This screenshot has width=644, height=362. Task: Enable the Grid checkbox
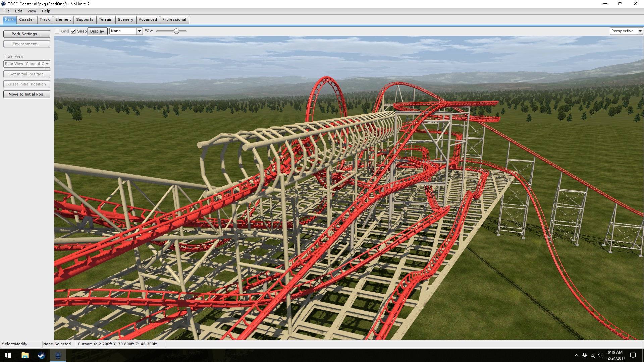pos(57,31)
